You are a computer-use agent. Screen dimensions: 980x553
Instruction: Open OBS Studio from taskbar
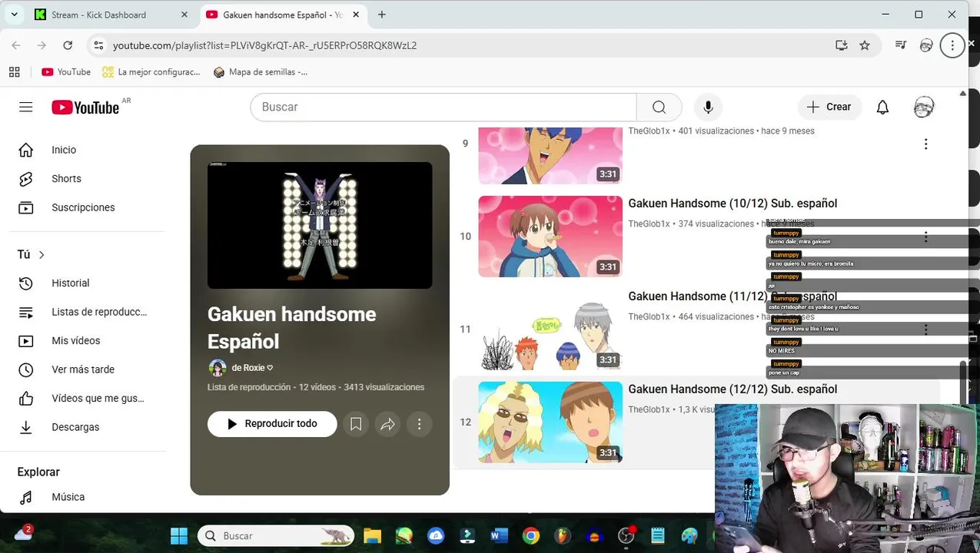pyautogui.click(x=626, y=536)
